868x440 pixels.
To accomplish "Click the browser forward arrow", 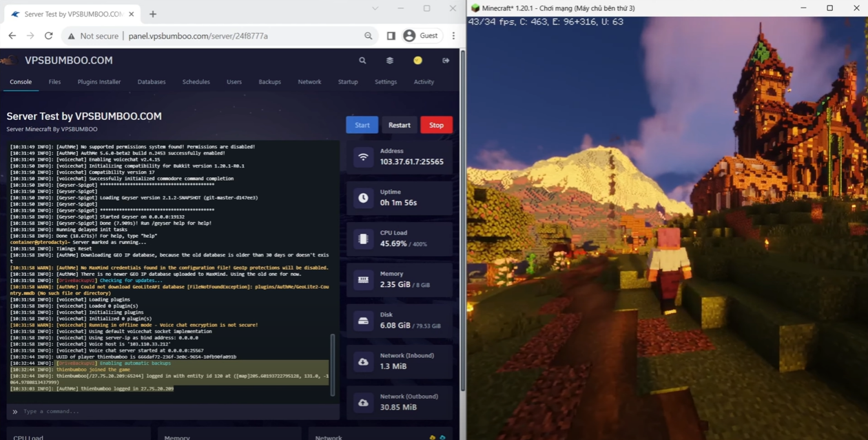I will (x=30, y=36).
